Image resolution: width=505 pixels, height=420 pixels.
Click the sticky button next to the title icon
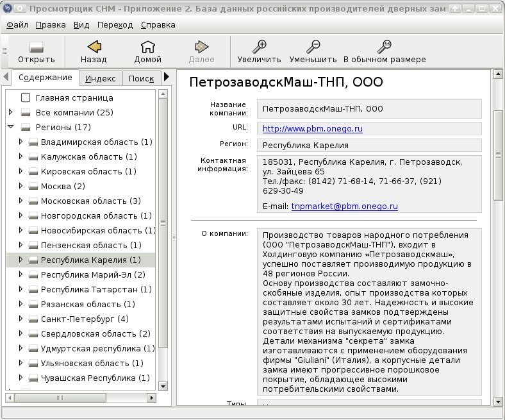pos(20,8)
